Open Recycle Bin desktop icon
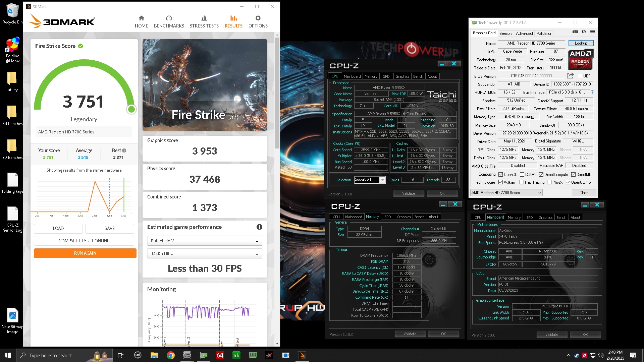 click(12, 14)
